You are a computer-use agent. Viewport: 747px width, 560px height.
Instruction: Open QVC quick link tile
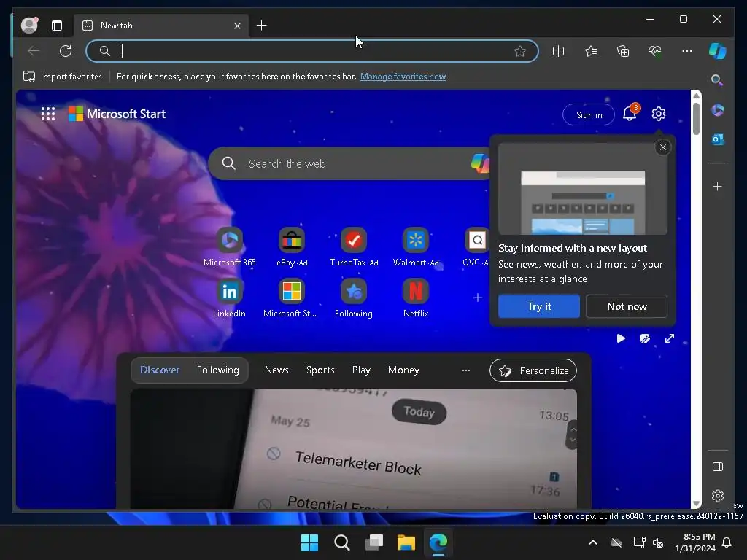(x=476, y=247)
